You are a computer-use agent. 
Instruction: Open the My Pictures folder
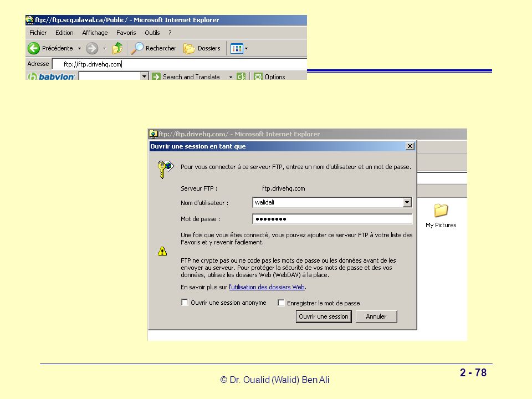[441, 216]
